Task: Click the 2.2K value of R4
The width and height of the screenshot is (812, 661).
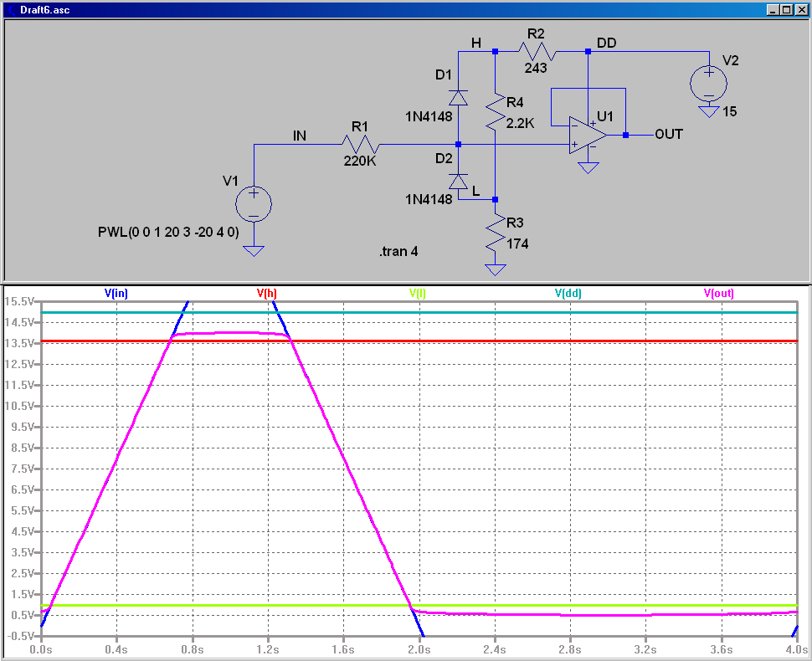Action: 520,123
